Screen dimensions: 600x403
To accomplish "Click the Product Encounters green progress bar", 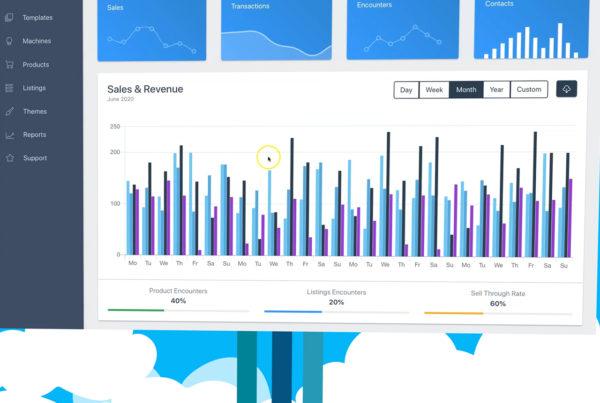I will 136,311.
